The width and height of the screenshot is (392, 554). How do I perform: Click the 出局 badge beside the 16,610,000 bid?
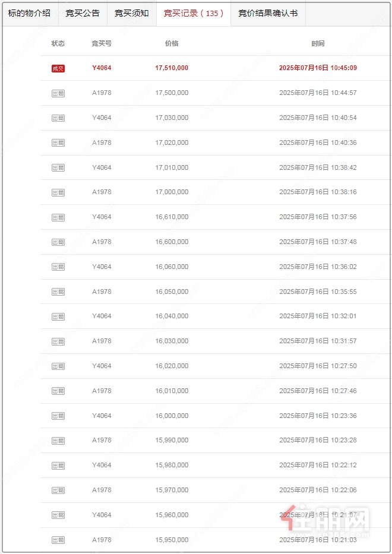tap(58, 217)
